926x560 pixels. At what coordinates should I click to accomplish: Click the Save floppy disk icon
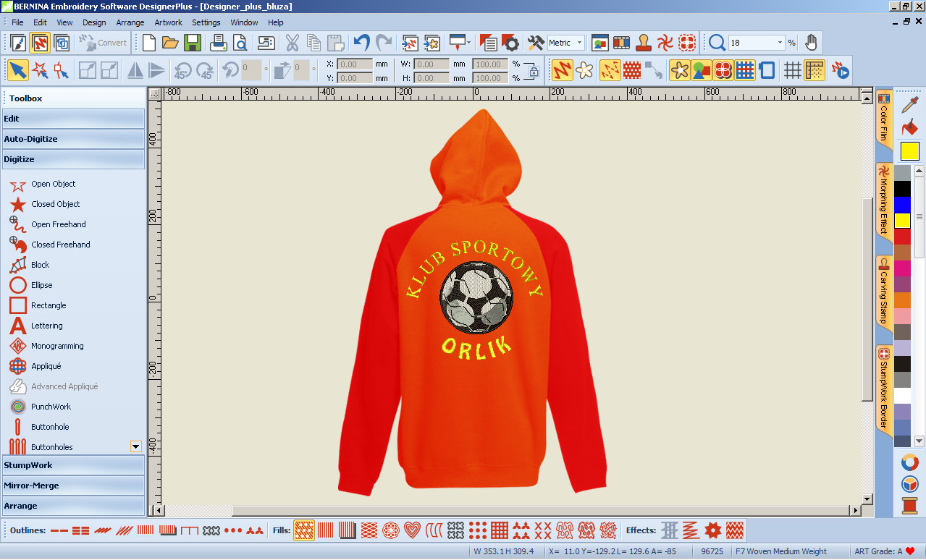[193, 43]
